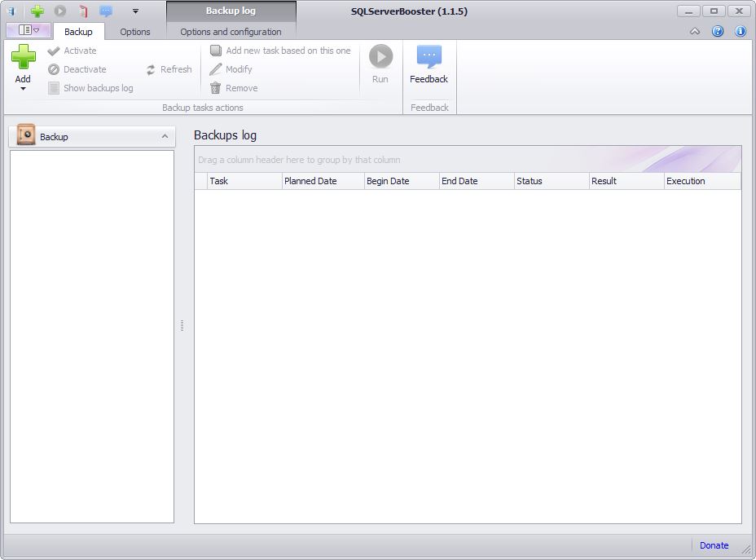Open the Add dropdown arrow below Add
This screenshot has height=560, width=756.
[23, 89]
